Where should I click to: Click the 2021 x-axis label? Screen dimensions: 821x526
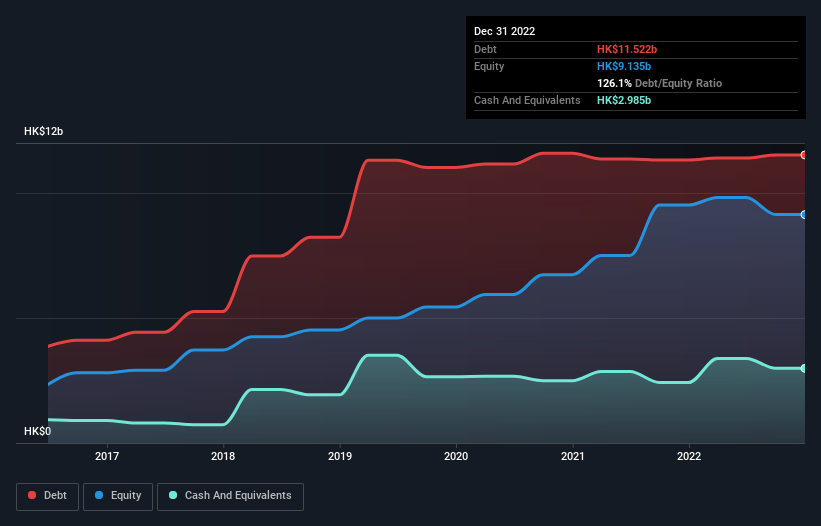pos(573,456)
